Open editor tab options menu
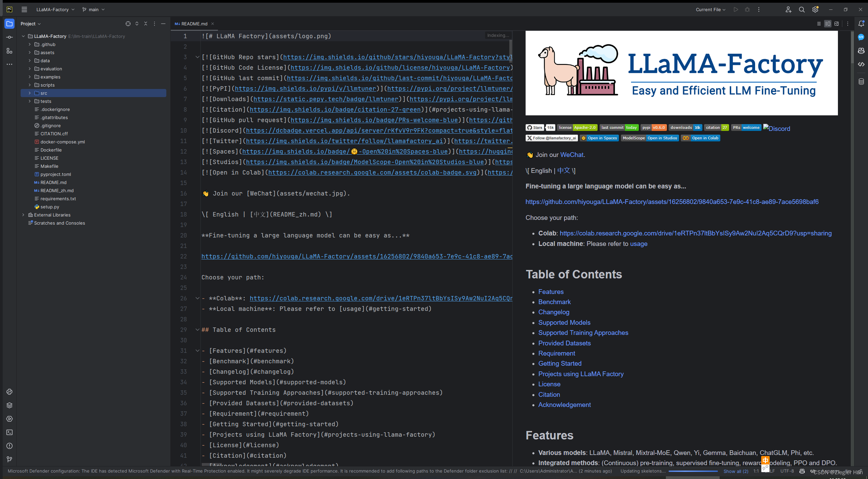The width and height of the screenshot is (868, 479). tap(847, 24)
